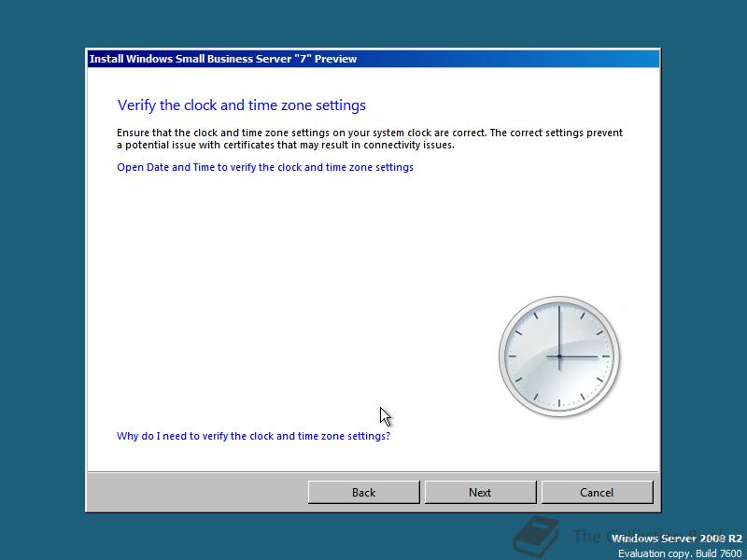Select the 'Verify the clock and time zone settings' heading

click(242, 105)
